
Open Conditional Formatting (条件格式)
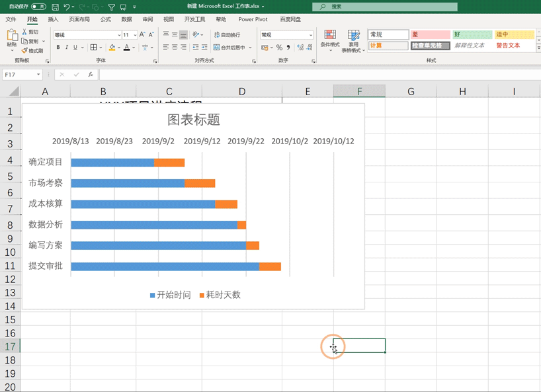(330, 41)
